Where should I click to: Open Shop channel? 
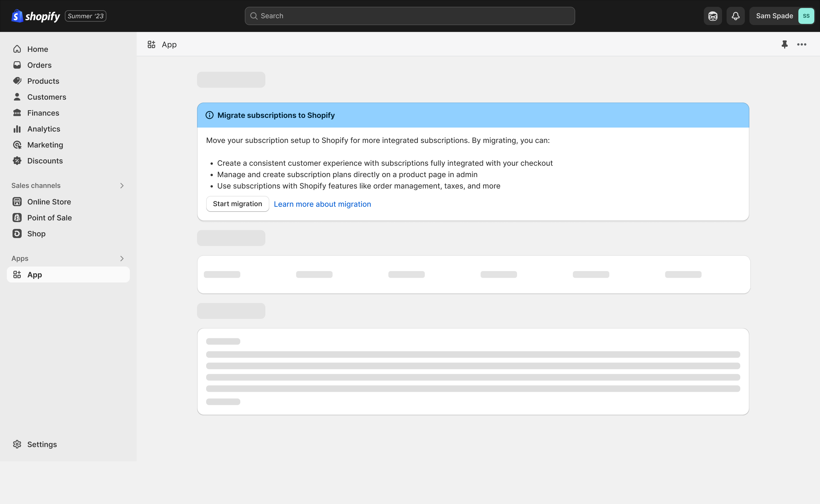tap(36, 234)
